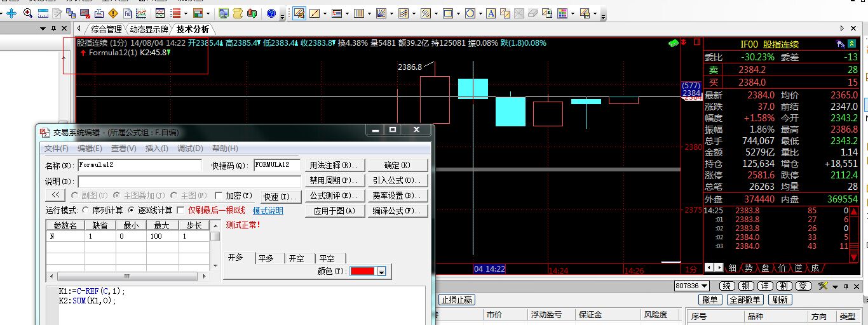Open the color dropdown next to red swatch
Viewport: 868px width, 325px height.
point(381,272)
